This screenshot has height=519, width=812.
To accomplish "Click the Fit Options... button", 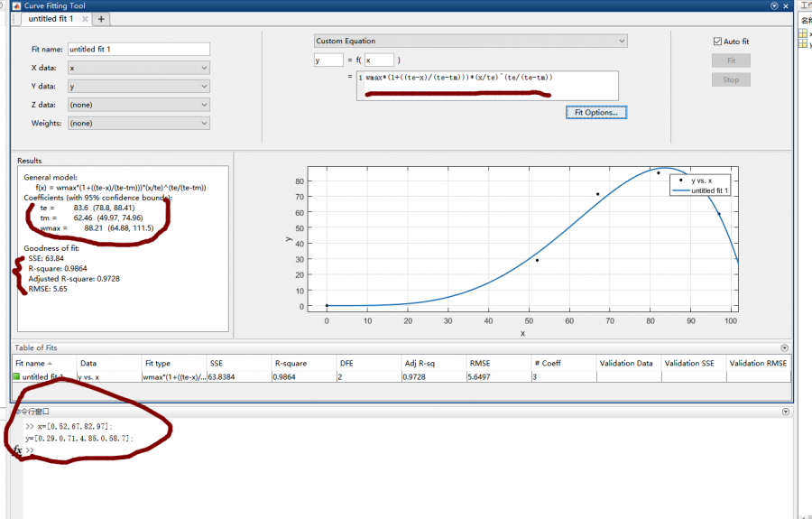I will (x=595, y=112).
